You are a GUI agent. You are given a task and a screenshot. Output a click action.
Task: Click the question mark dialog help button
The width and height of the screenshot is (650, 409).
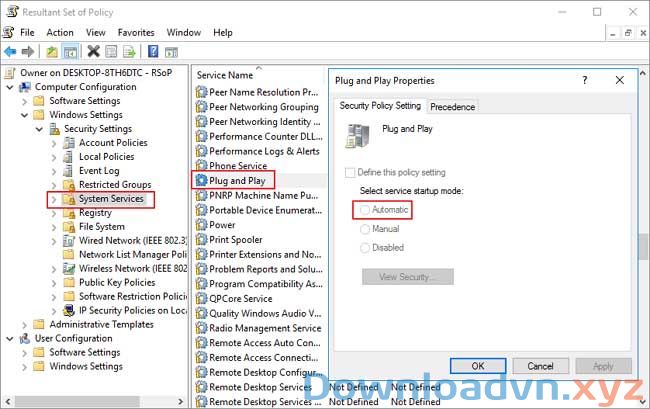585,80
